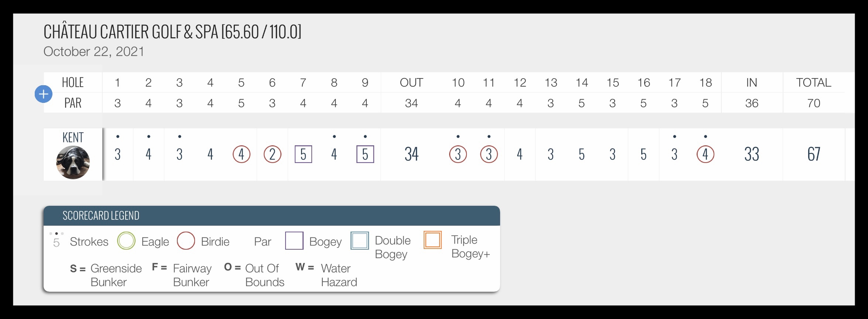This screenshot has height=319, width=868.
Task: Select hole 10 circled birdie score
Action: tap(458, 154)
